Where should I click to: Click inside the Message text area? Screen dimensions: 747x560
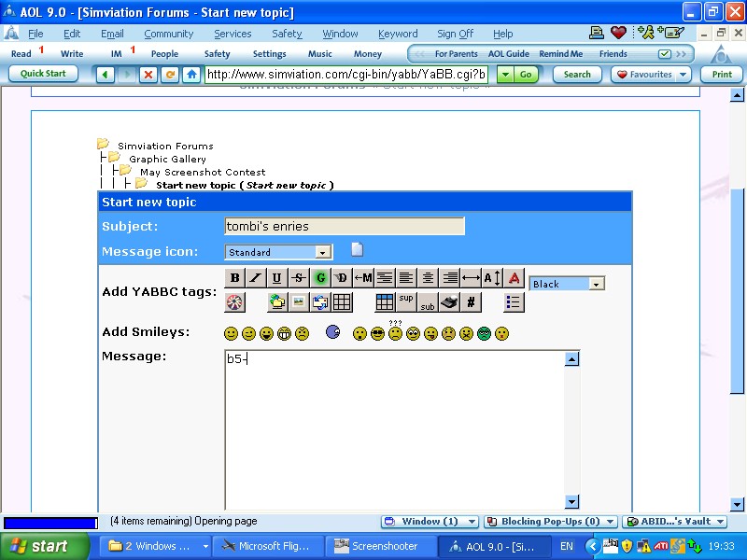coord(394,430)
